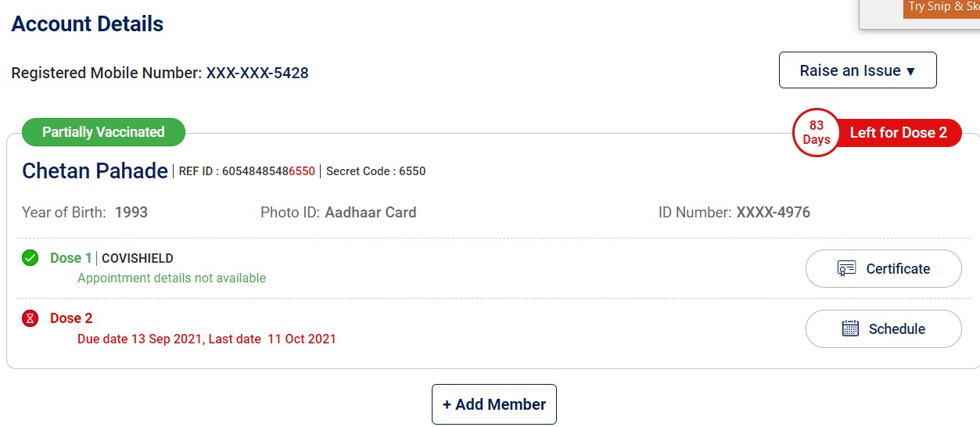Click the + Add Member button

[494, 404]
